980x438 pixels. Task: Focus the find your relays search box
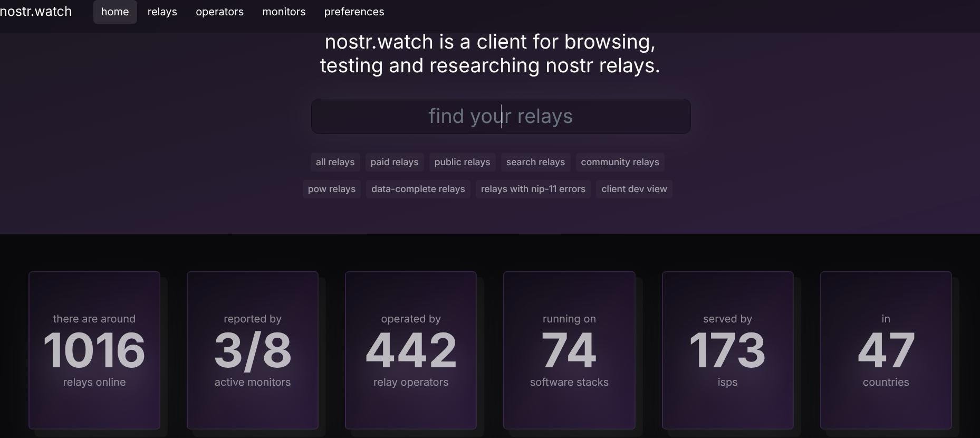coord(501,116)
